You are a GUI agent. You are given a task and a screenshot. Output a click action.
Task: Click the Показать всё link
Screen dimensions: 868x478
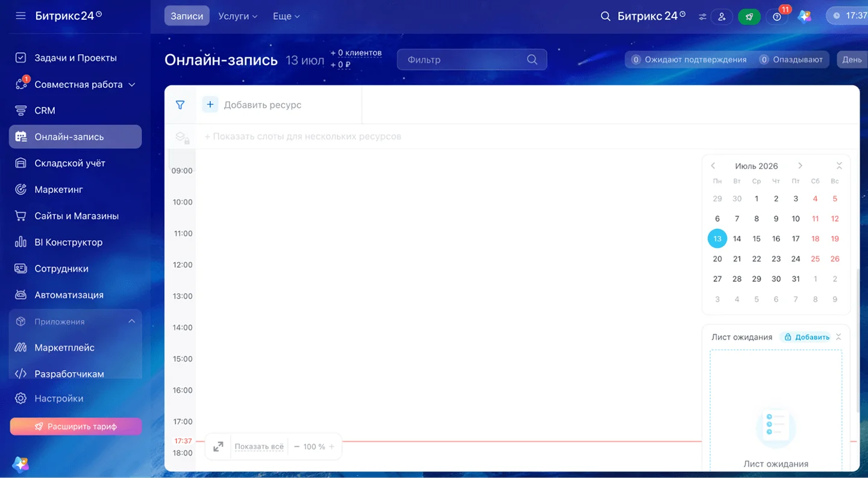[x=259, y=447]
